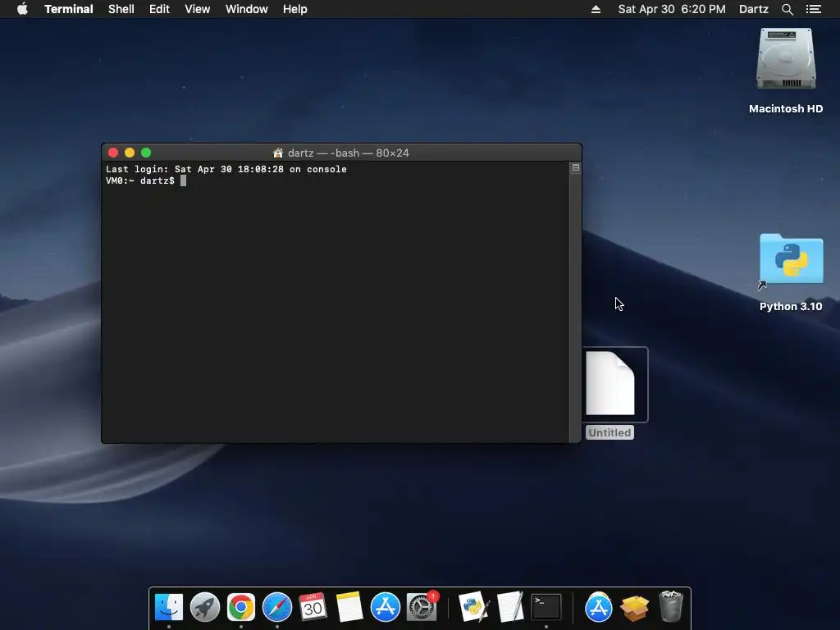
Task: Select the Untitled file on desktop
Action: 610,384
